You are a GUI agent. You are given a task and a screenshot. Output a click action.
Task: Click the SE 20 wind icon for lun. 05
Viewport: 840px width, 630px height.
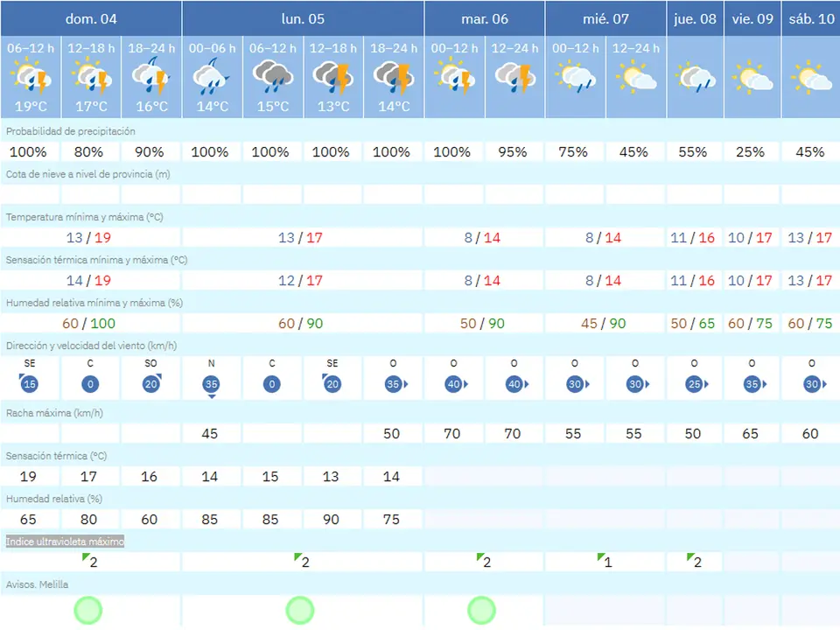tap(332, 383)
